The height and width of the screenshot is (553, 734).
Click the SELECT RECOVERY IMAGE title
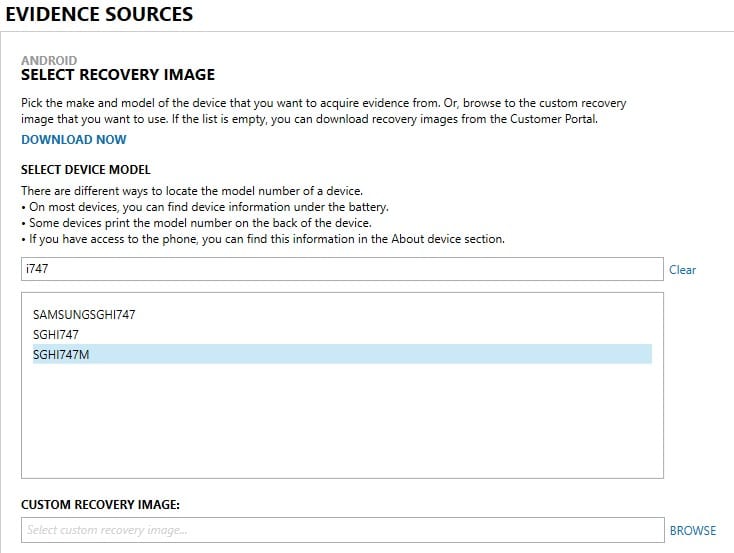pos(118,74)
